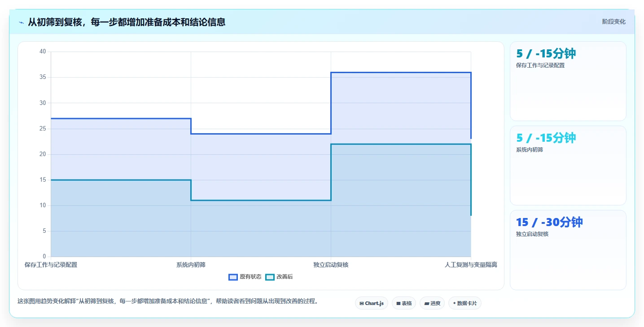Viewport: 644px width, 327px height.
Task: Toggle the 改善后 legend color box
Action: click(x=270, y=277)
